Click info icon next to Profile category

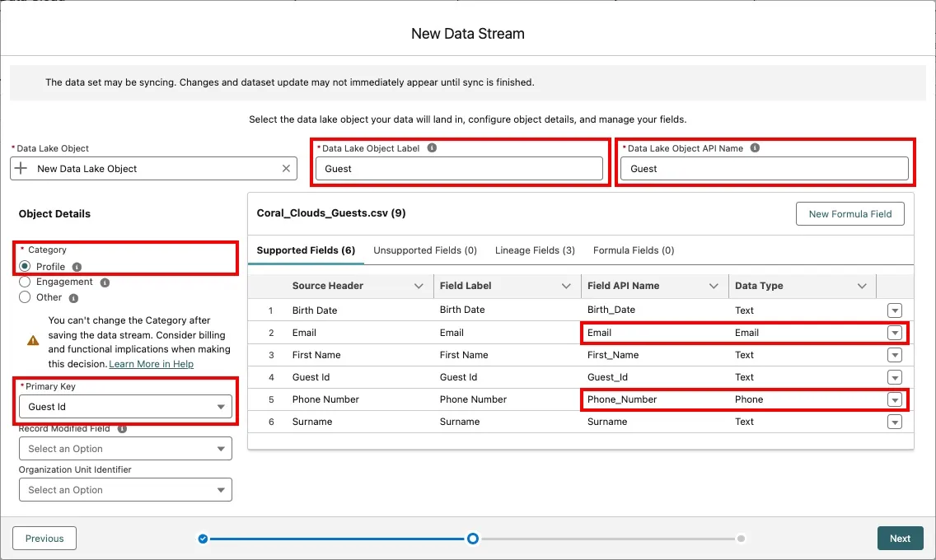coord(77,267)
